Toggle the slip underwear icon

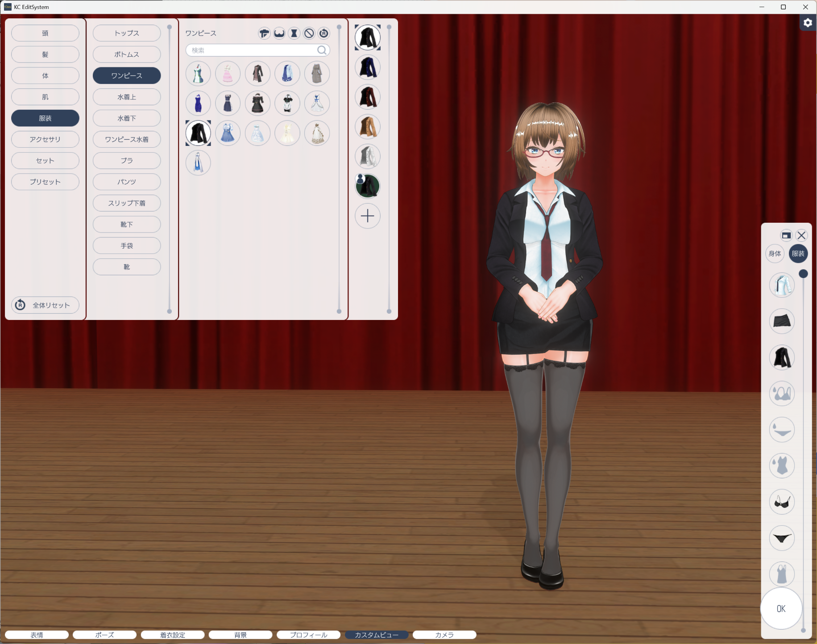[x=782, y=574]
